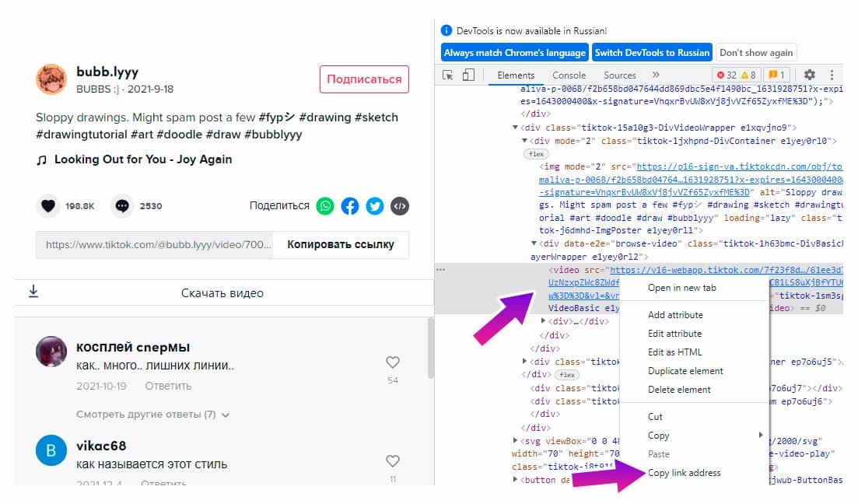Share the video via the Facebook icon
858x504 pixels.
pyautogui.click(x=350, y=206)
